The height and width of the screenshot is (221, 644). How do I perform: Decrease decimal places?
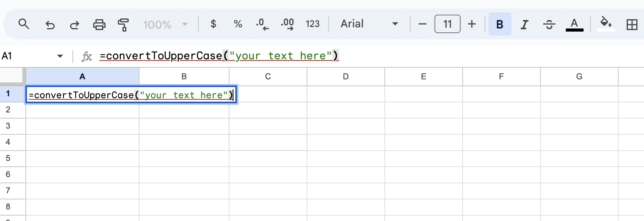262,24
